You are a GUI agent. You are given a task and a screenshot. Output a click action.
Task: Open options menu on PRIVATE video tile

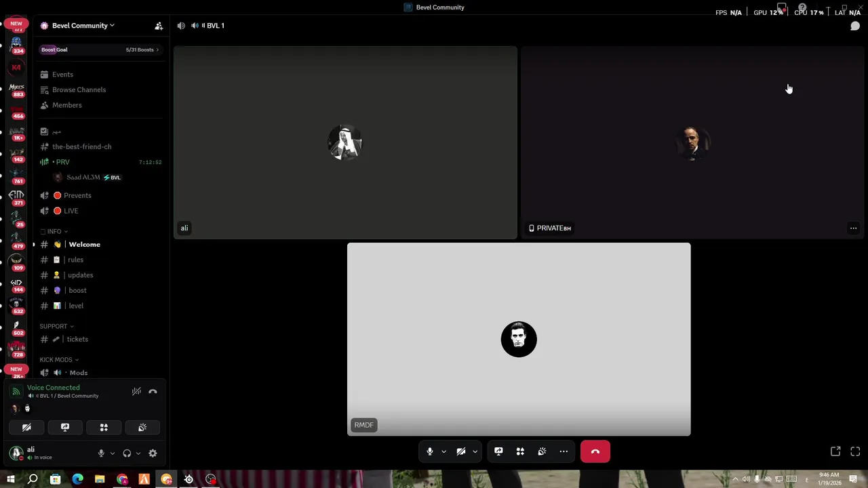(x=853, y=228)
